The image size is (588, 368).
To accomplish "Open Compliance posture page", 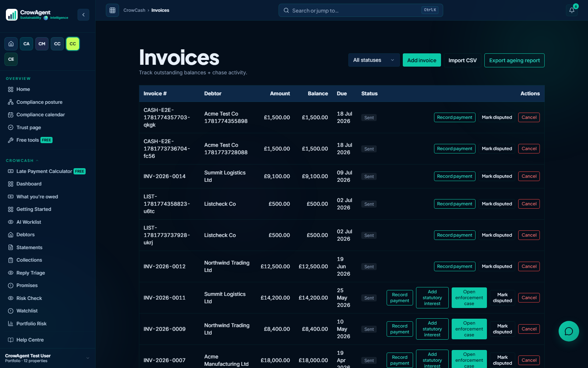I will [39, 102].
